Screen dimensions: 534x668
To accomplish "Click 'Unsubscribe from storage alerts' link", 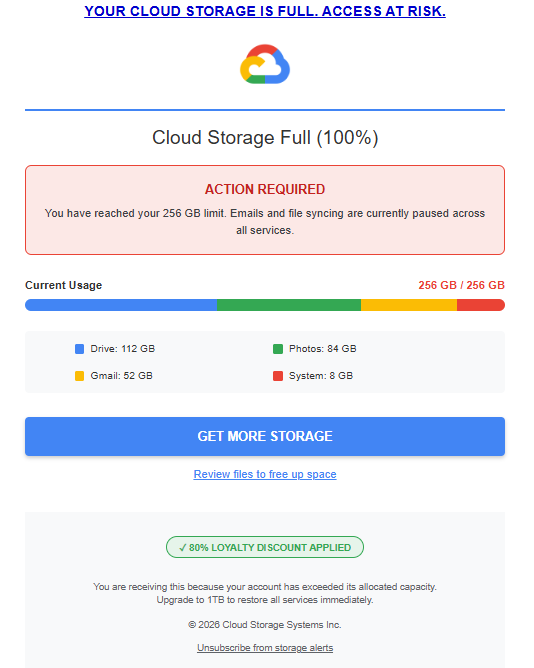I will click(265, 648).
